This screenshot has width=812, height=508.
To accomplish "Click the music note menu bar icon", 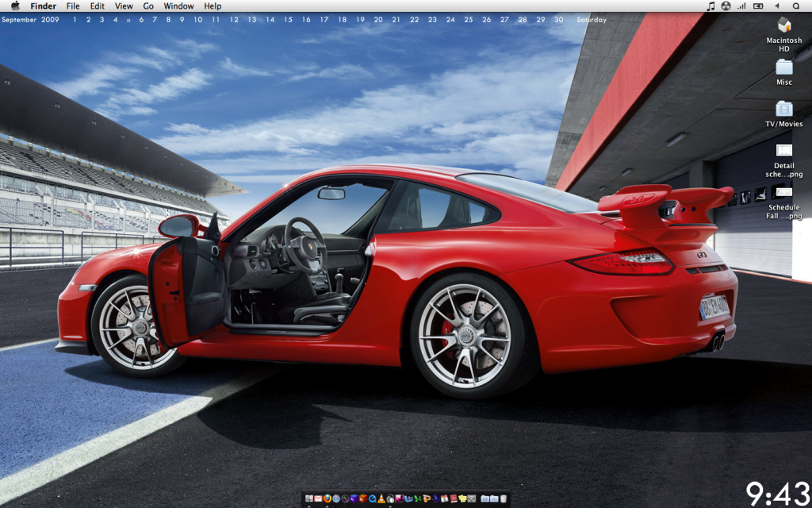I will tap(710, 6).
